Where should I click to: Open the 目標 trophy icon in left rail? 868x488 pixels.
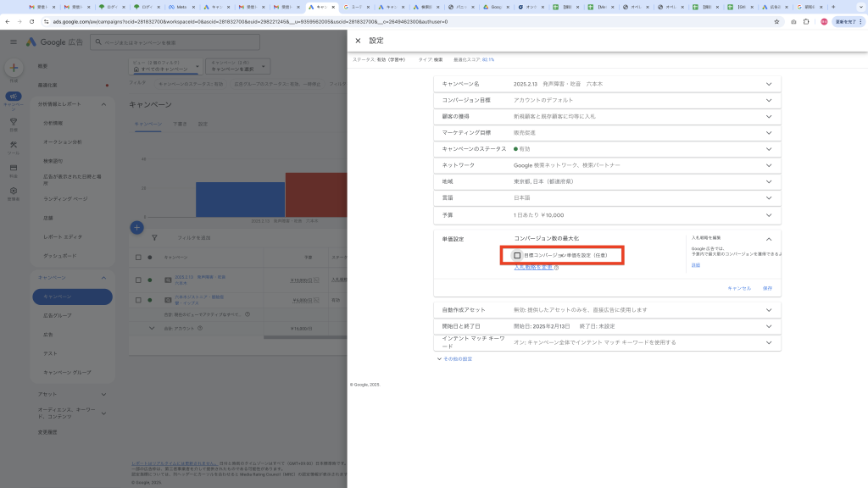click(x=14, y=123)
